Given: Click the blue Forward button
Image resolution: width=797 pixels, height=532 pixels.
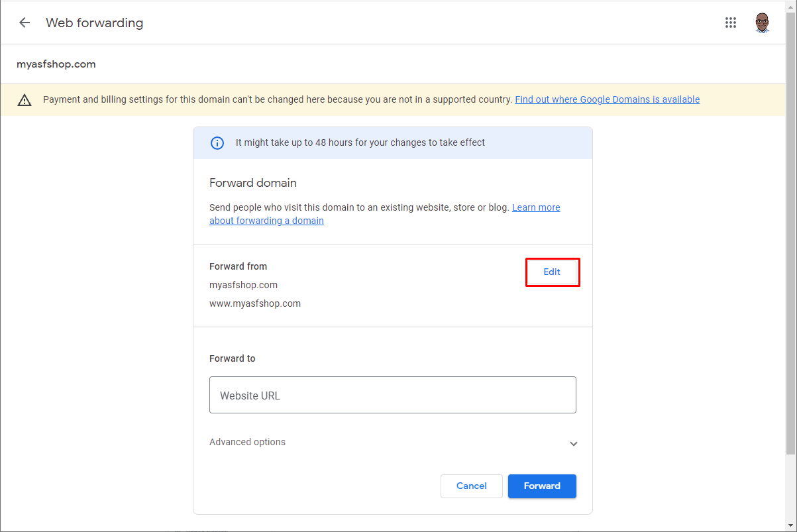Looking at the screenshot, I should pos(542,486).
